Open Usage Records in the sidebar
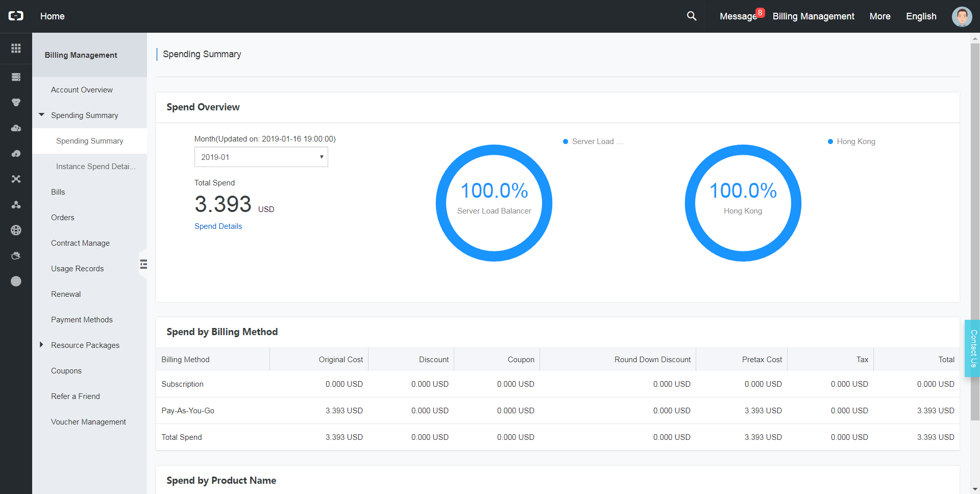980x494 pixels. tap(77, 269)
